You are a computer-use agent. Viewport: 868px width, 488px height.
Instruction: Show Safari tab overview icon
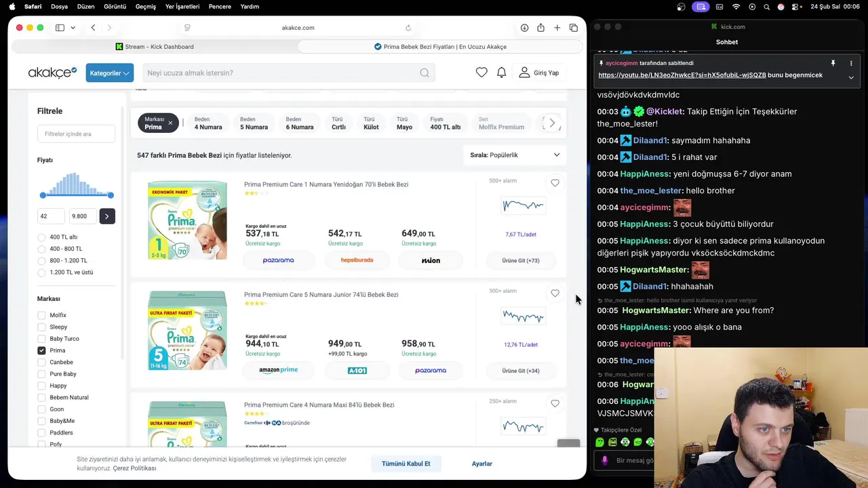574,28
